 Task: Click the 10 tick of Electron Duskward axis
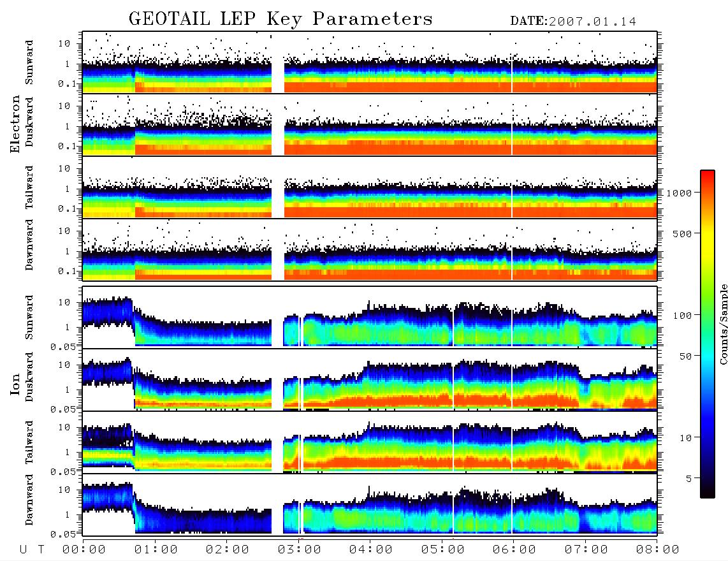64,106
